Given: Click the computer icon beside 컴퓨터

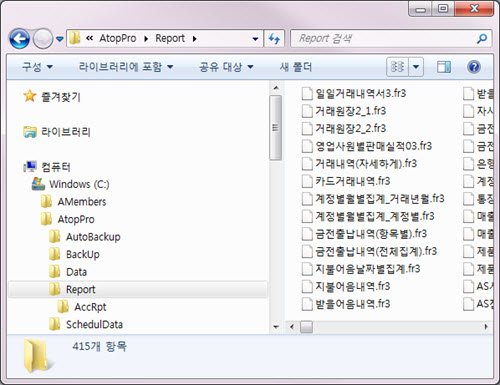Looking at the screenshot, I should coord(30,166).
